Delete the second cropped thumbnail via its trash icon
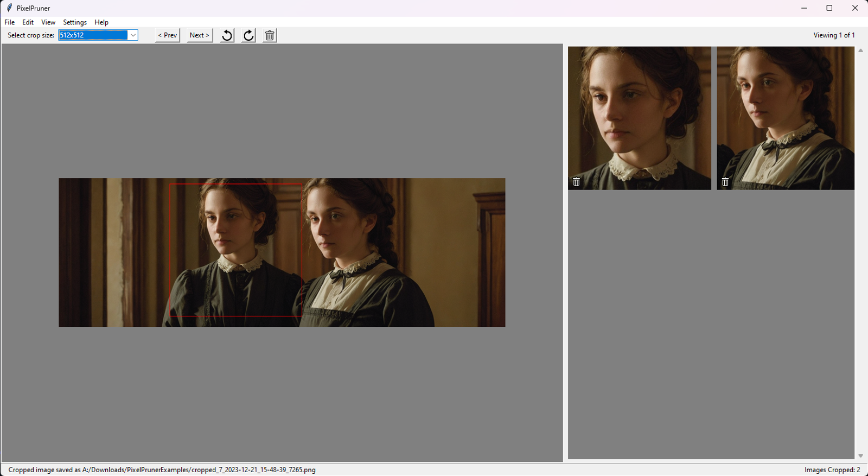The height and width of the screenshot is (476, 868). click(725, 182)
